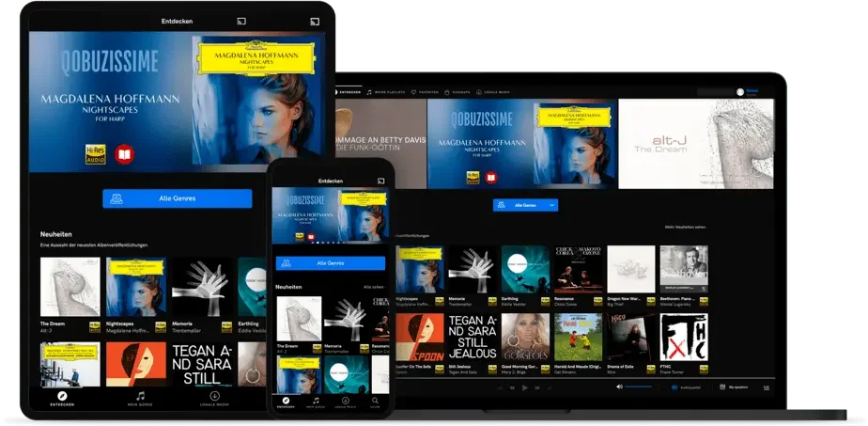Expand the Alle Genres dropdown on laptop
The height and width of the screenshot is (426, 868).
525,205
